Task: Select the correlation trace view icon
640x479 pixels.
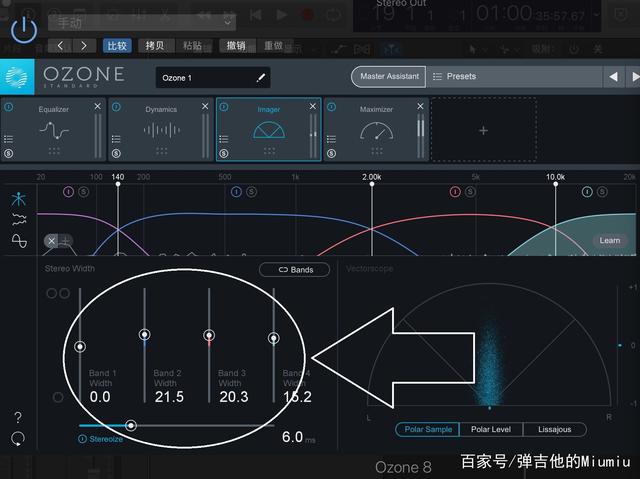Action: 19,241
